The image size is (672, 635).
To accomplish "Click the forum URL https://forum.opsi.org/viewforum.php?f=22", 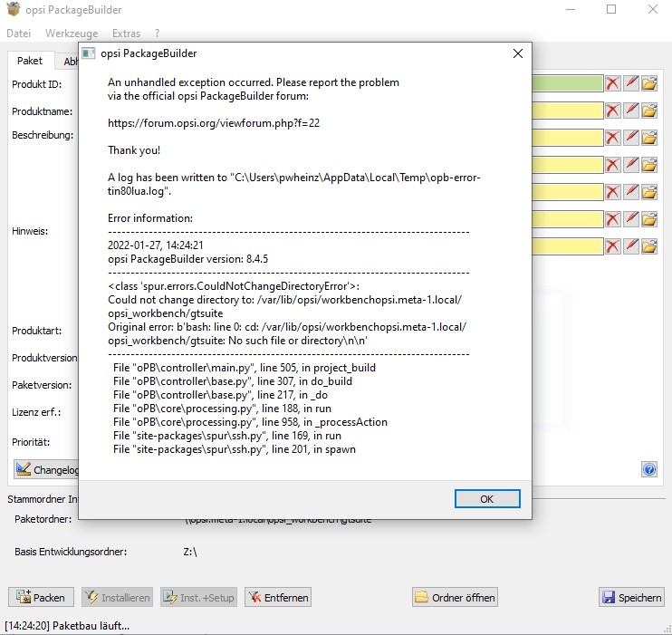I will (x=214, y=123).
